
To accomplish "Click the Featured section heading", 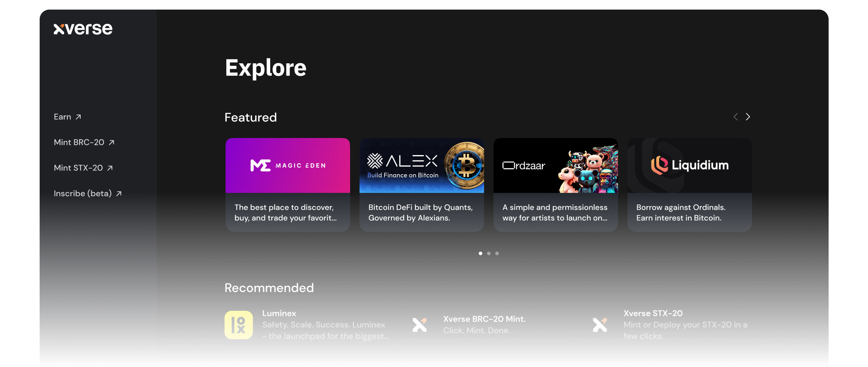I will (x=251, y=117).
